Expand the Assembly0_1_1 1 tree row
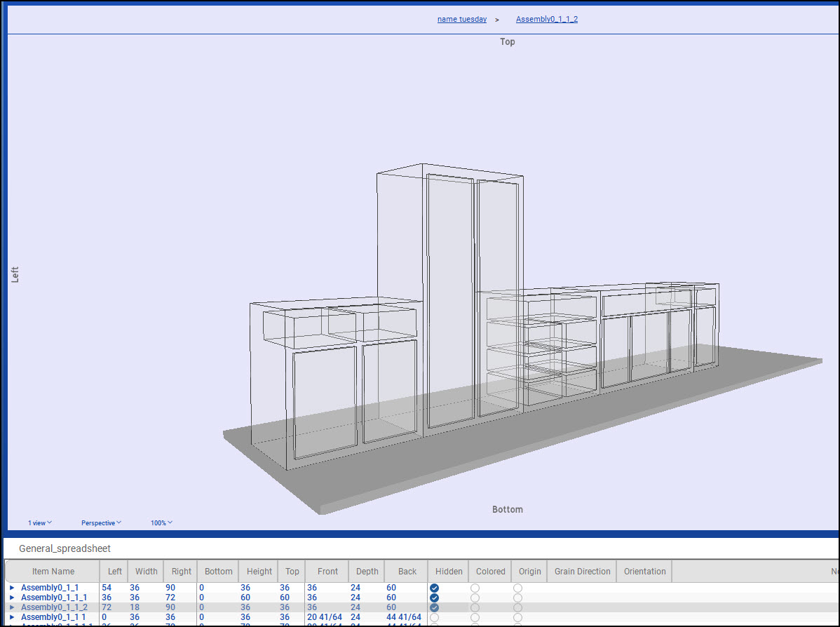This screenshot has height=627, width=840. pyautogui.click(x=13, y=617)
